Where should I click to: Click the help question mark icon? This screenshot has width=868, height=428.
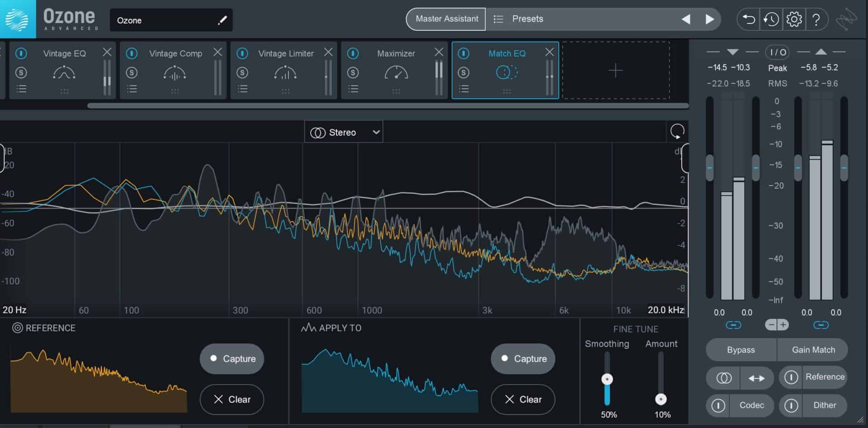[x=816, y=19]
